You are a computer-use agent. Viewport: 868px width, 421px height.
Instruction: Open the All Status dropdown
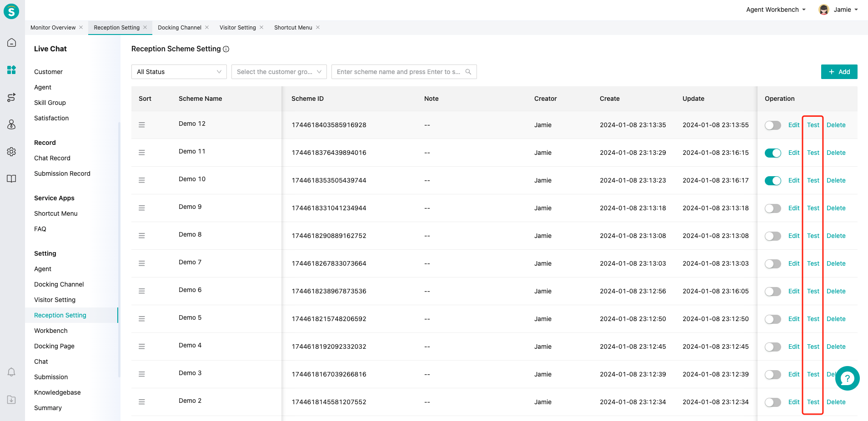click(x=179, y=72)
